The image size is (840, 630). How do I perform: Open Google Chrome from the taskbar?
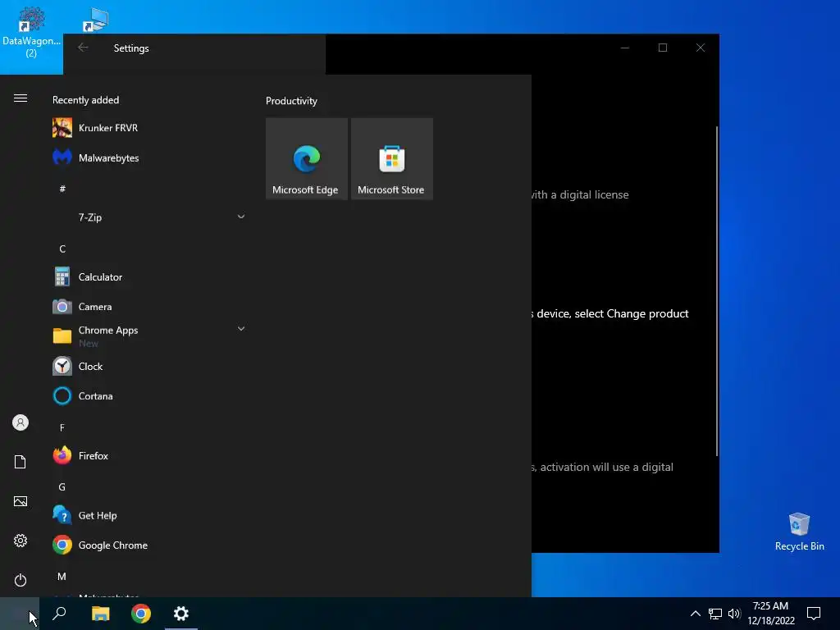pyautogui.click(x=141, y=614)
